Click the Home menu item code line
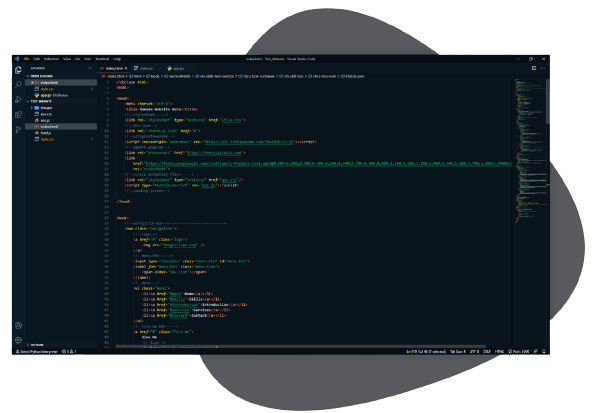 click(177, 294)
